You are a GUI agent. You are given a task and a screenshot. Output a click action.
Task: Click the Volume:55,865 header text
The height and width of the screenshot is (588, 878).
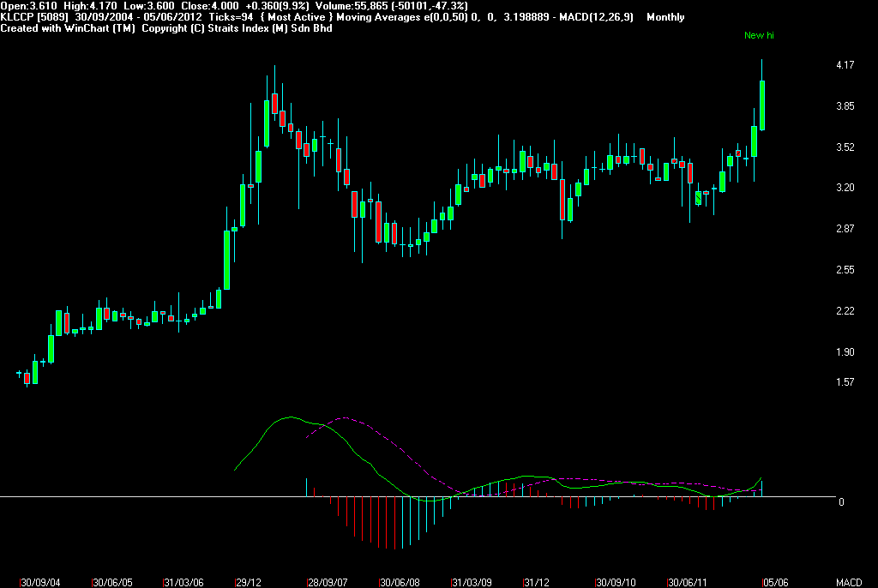(352, 6)
